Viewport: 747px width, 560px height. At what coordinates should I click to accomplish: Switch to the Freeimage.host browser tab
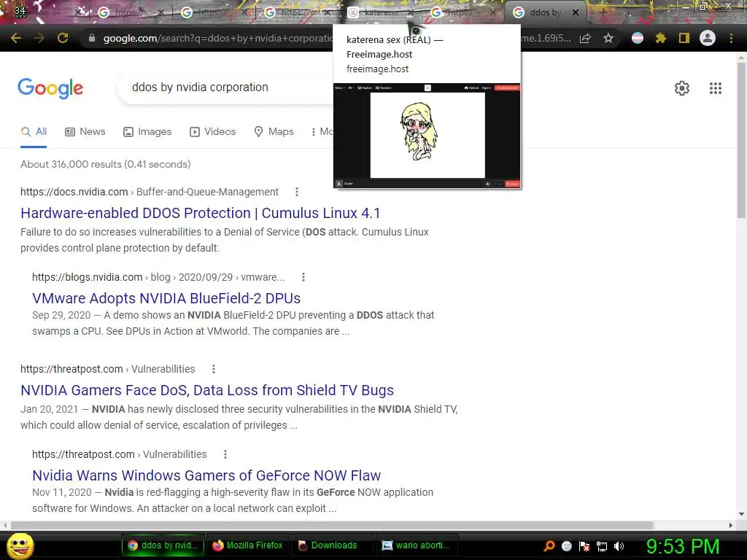coord(379,13)
